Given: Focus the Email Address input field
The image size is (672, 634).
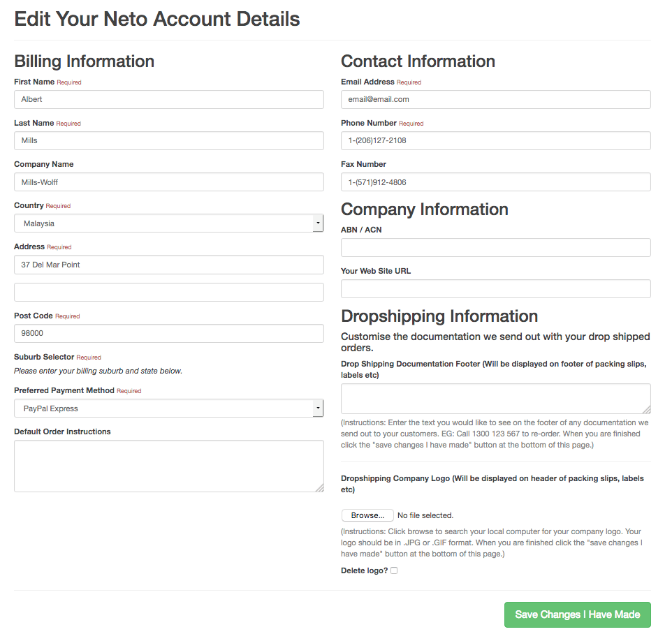Looking at the screenshot, I should (496, 99).
